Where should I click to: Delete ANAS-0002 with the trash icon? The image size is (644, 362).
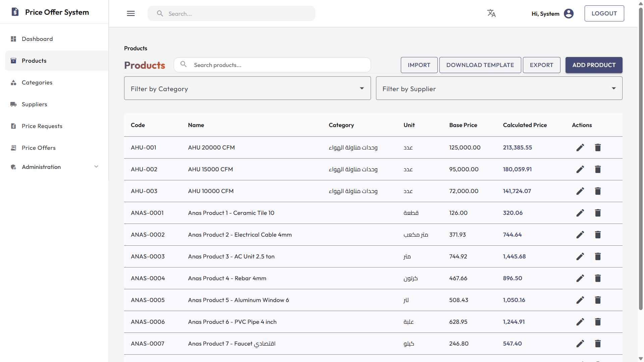[598, 235]
